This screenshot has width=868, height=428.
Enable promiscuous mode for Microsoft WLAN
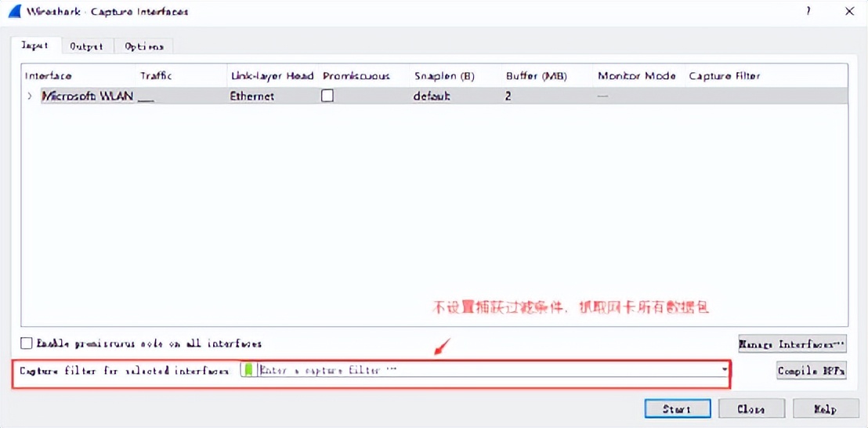coord(327,96)
